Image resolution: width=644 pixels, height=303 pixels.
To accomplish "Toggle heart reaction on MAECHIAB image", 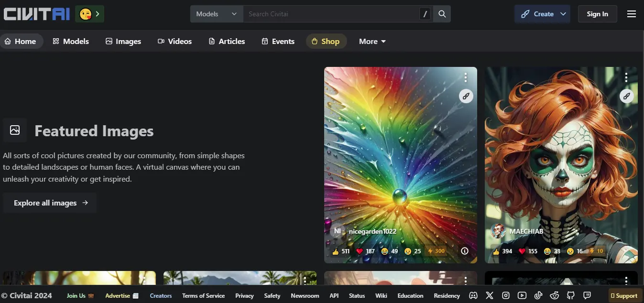I will pyautogui.click(x=528, y=251).
